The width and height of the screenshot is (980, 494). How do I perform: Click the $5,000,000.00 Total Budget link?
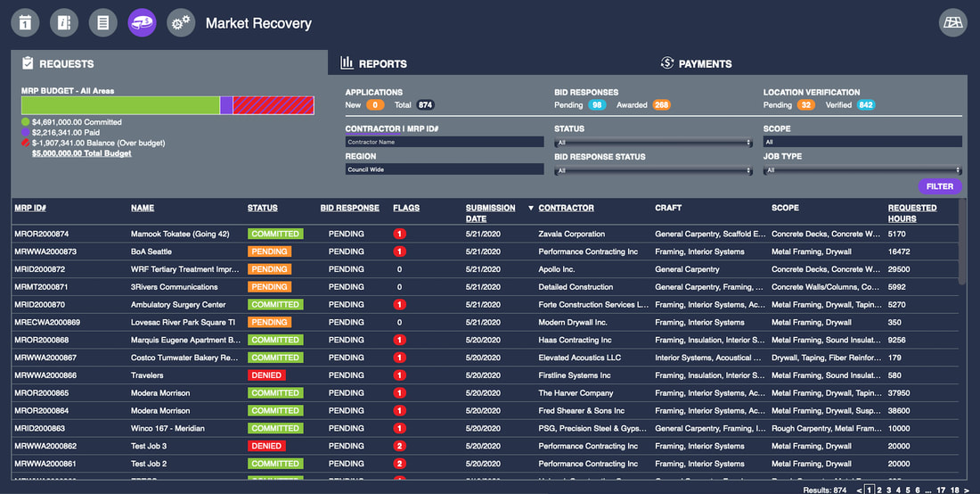tap(81, 153)
